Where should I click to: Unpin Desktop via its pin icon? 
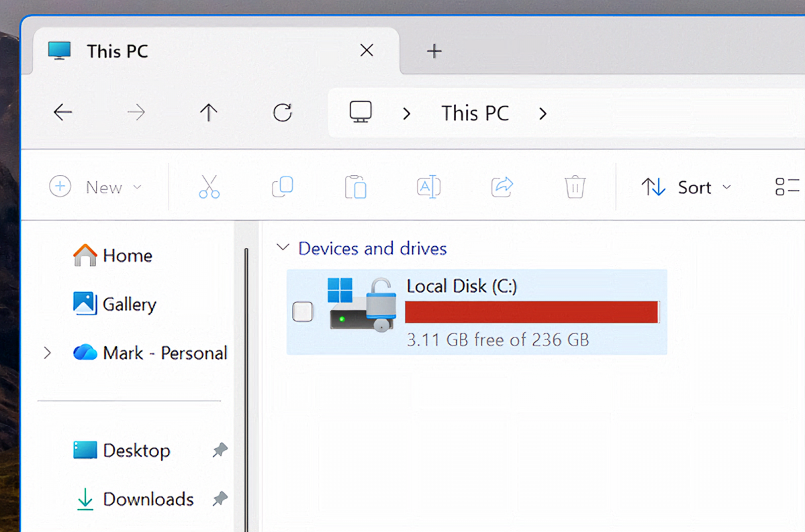[220, 450]
